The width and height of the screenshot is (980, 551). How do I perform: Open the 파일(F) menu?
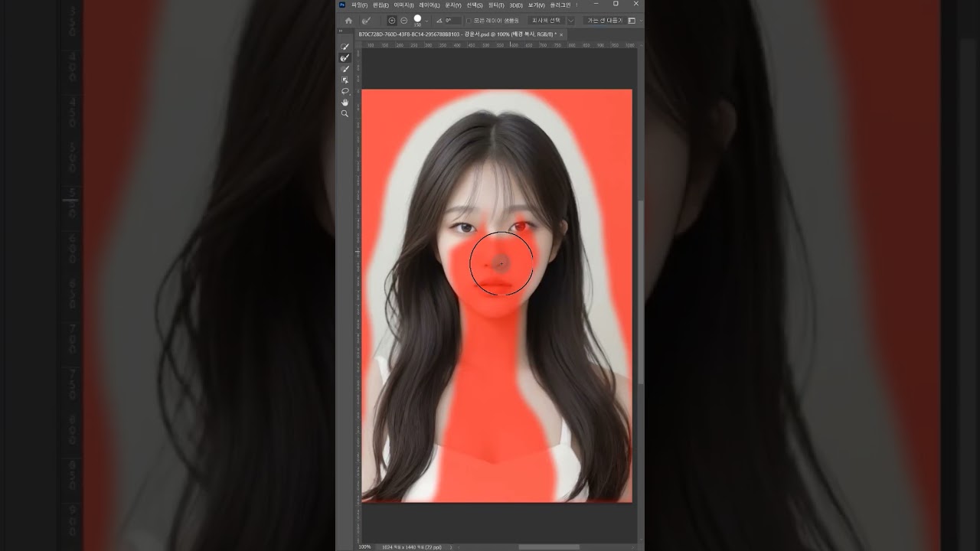coord(360,5)
